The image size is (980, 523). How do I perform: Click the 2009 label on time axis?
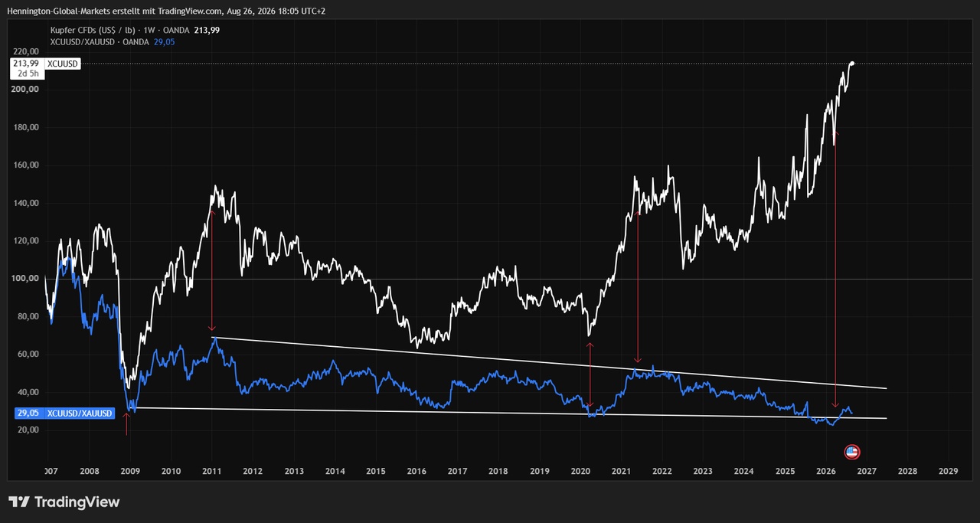click(130, 471)
